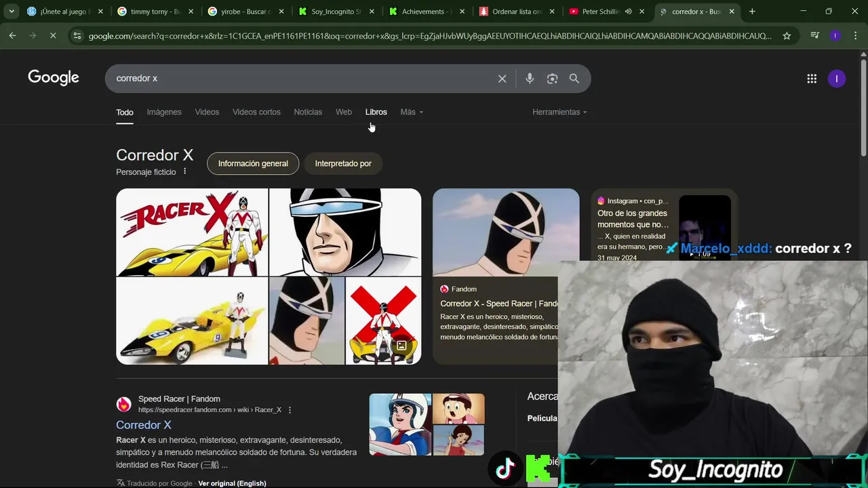This screenshot has height=488, width=868.
Task: Bookmark this page with the star
Action: 787,36
